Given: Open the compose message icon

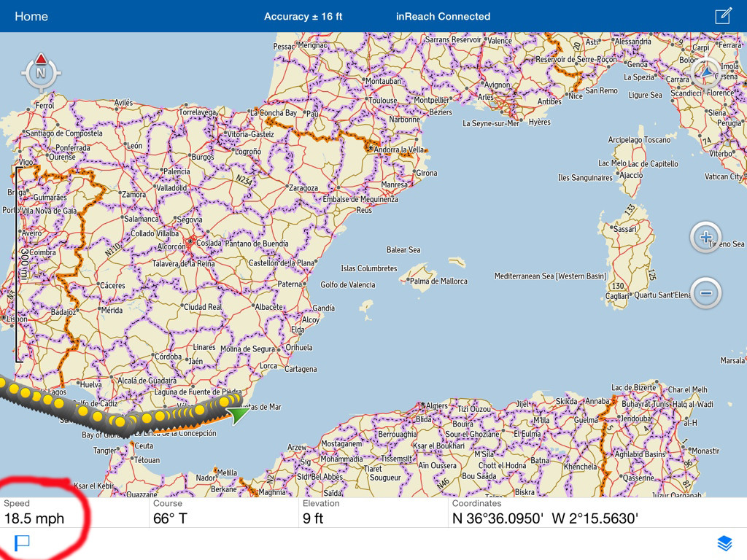Looking at the screenshot, I should tap(723, 16).
